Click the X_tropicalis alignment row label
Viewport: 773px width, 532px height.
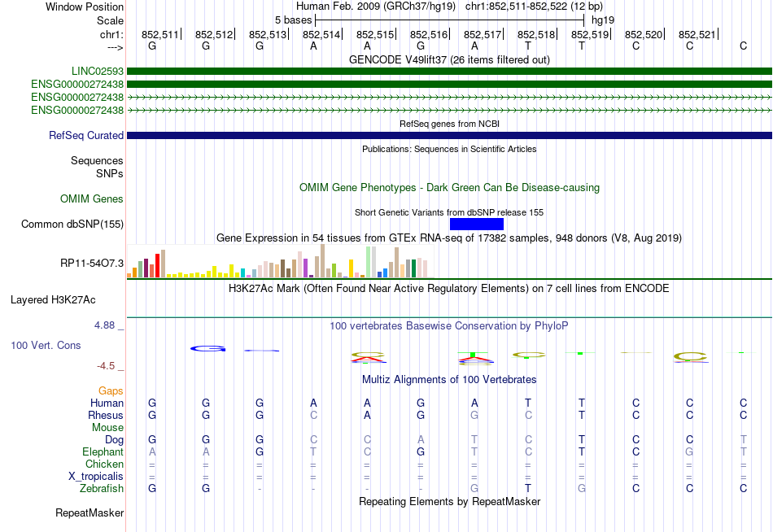coord(96,477)
